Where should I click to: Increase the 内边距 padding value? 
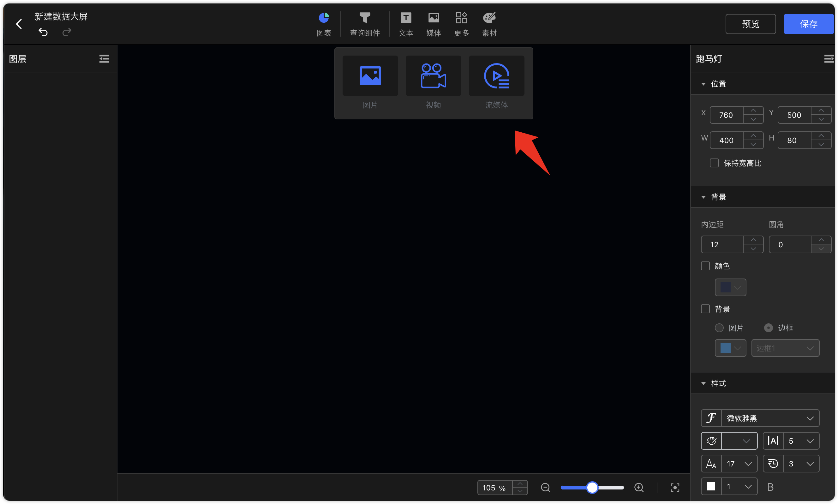753,240
